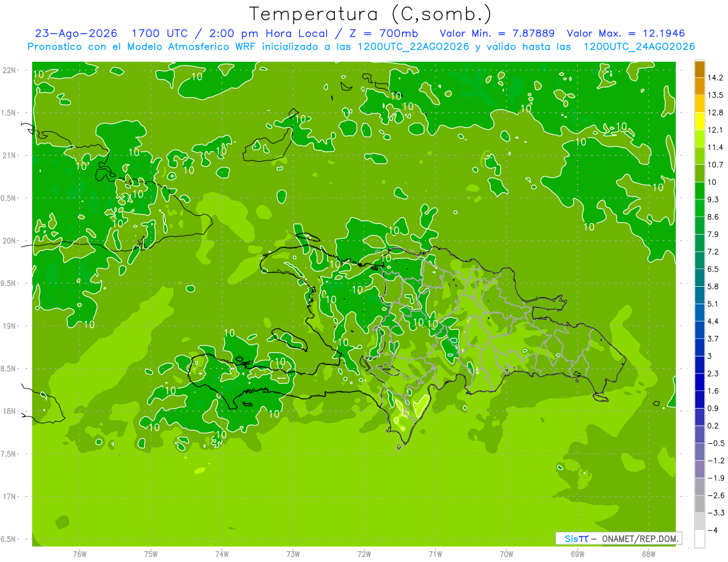Click the "20N" latitude label
728x562 pixels.
click(10, 241)
